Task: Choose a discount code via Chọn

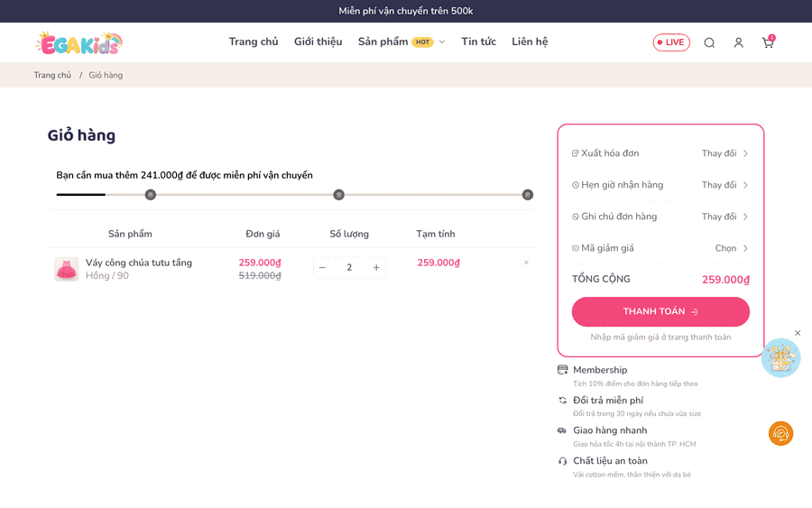Action: [x=732, y=248]
